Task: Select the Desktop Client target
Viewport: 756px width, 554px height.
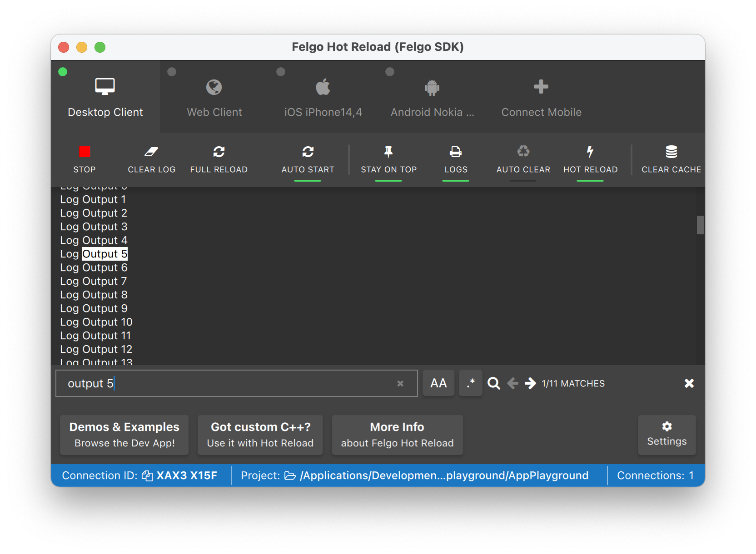Action: point(105,98)
